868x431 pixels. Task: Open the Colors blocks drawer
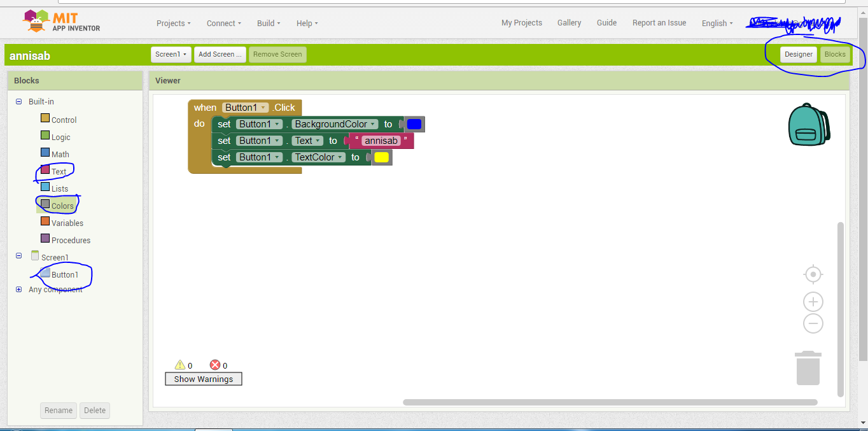61,205
